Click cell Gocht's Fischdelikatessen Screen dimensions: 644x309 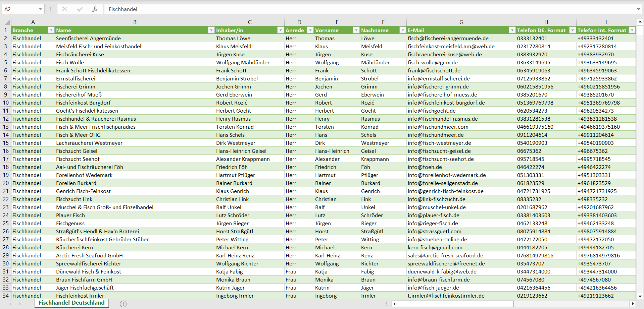(135, 111)
